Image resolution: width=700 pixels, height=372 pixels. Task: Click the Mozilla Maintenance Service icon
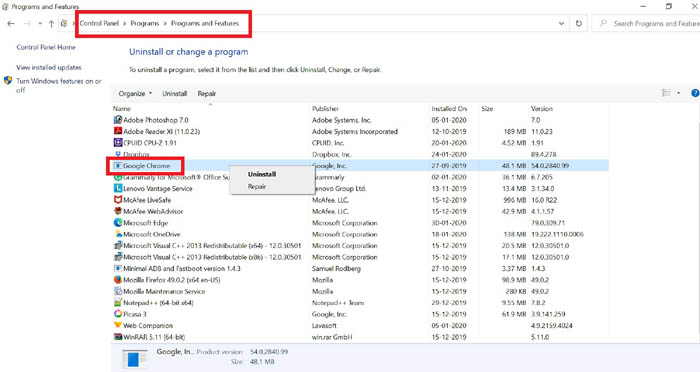pyautogui.click(x=118, y=291)
